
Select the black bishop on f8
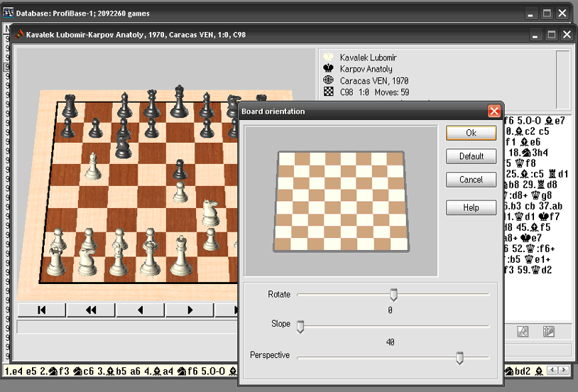[207, 105]
